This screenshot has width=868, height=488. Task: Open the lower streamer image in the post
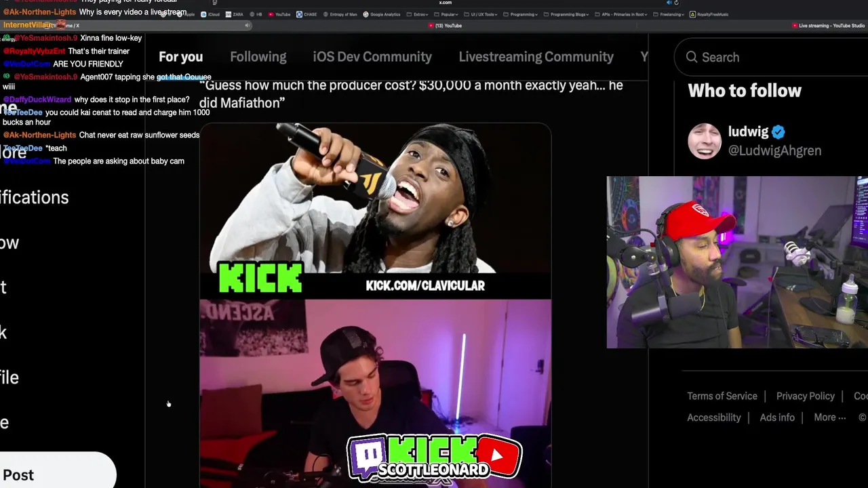tap(375, 393)
